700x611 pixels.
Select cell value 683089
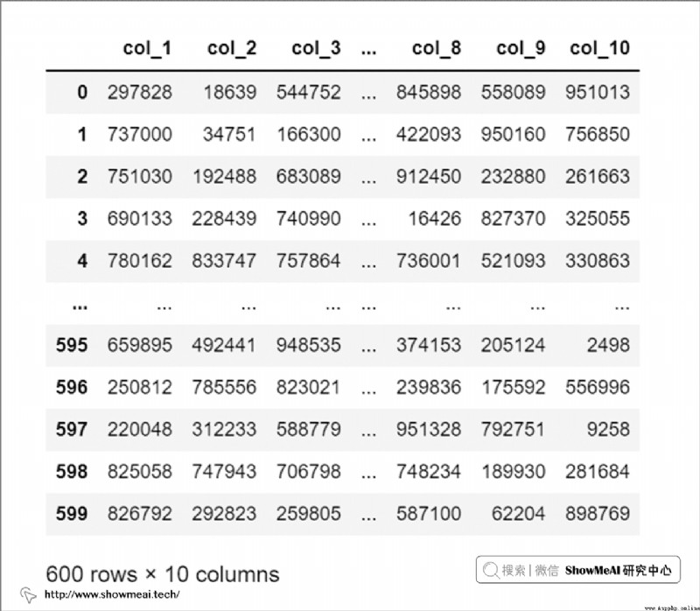point(309,177)
